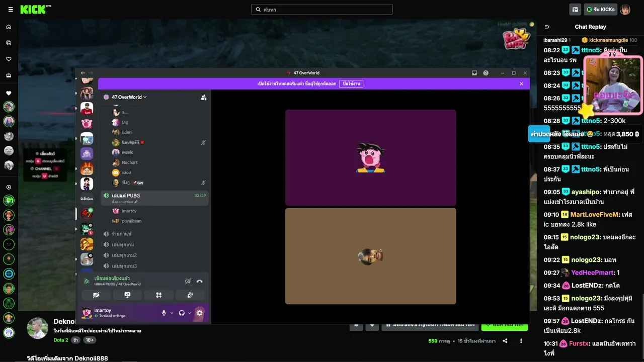644x362 pixels.
Task: Open the red 47 server icon
Action: [87, 214]
